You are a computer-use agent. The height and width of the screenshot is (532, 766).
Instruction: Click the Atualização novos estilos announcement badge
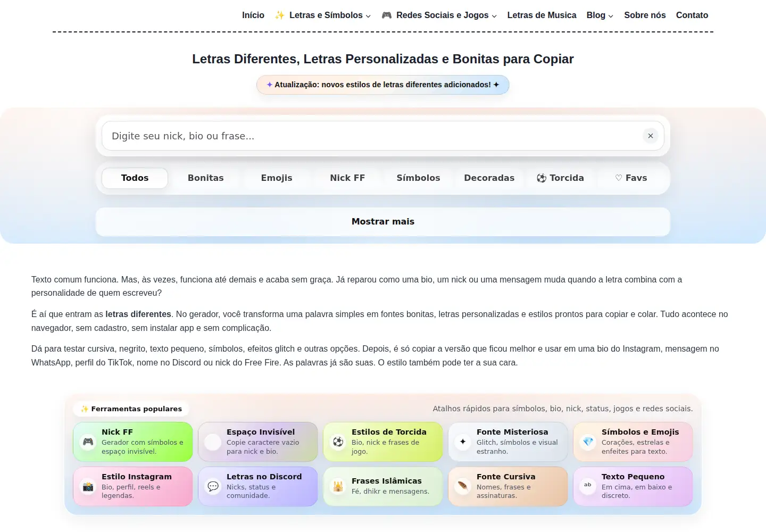(x=383, y=85)
